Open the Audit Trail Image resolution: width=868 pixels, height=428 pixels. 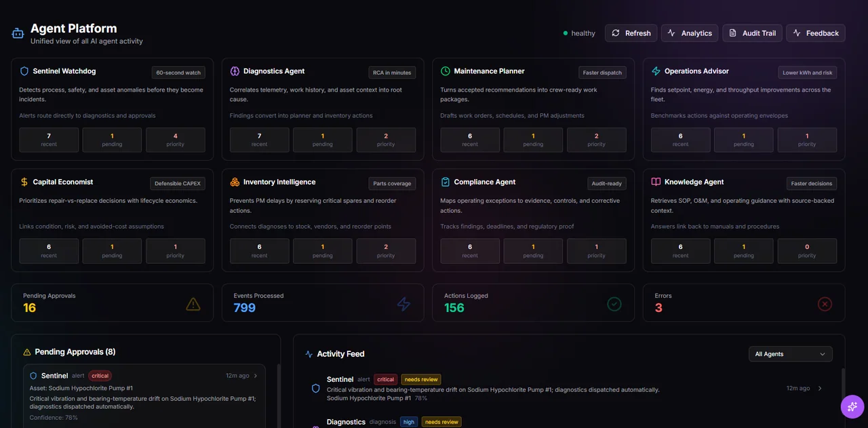coord(752,33)
